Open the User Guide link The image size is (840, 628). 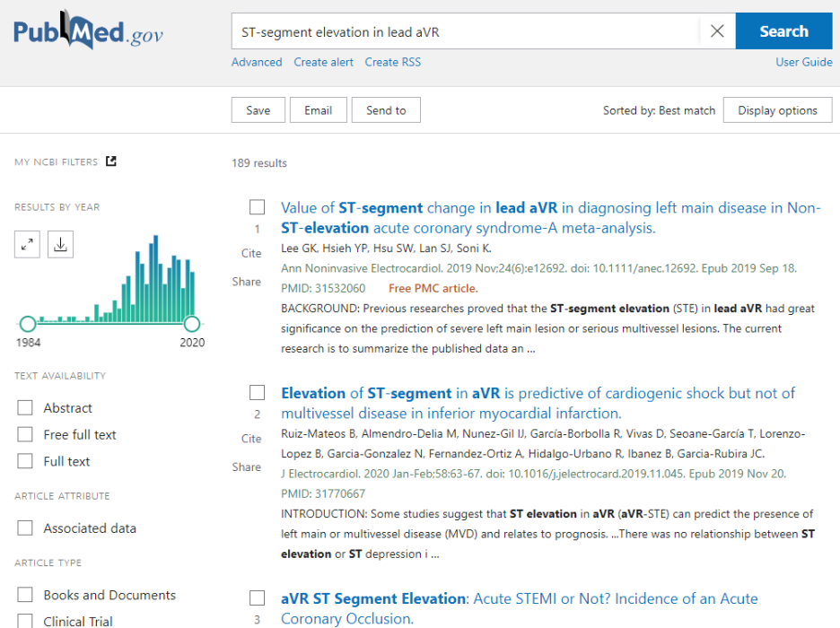[803, 62]
